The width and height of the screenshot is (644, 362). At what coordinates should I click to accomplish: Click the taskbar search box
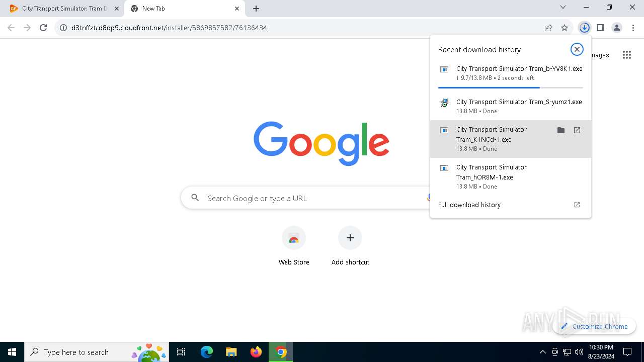click(97, 352)
